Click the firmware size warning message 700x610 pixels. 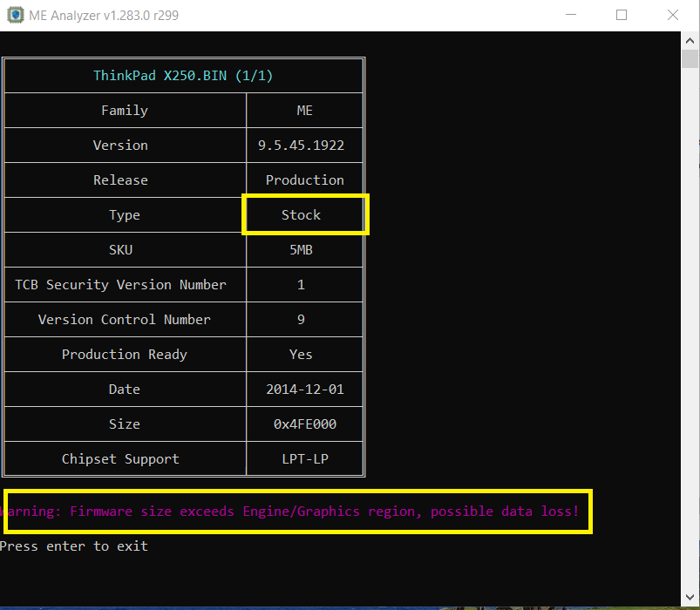(x=289, y=512)
